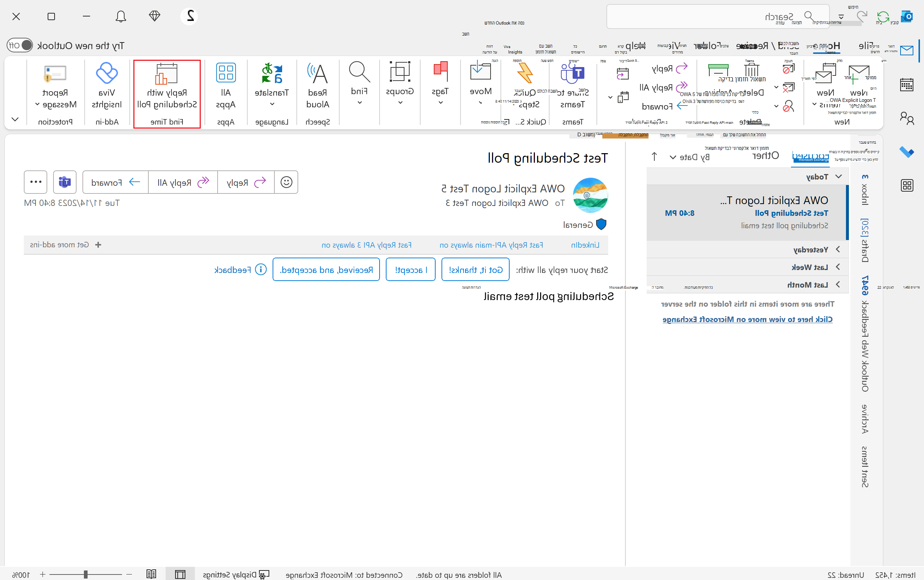Open the Mail module in navigation bar
This screenshot has width=924, height=580.
pos(907,50)
